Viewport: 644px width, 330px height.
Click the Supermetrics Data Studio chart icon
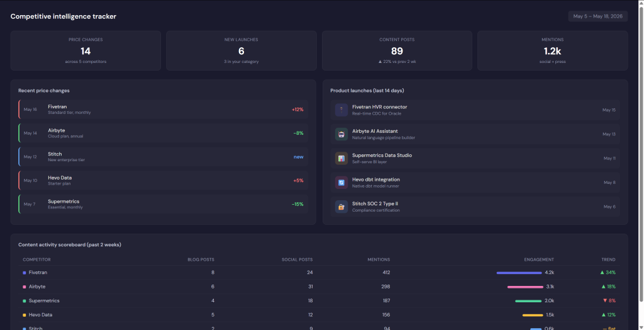click(341, 159)
